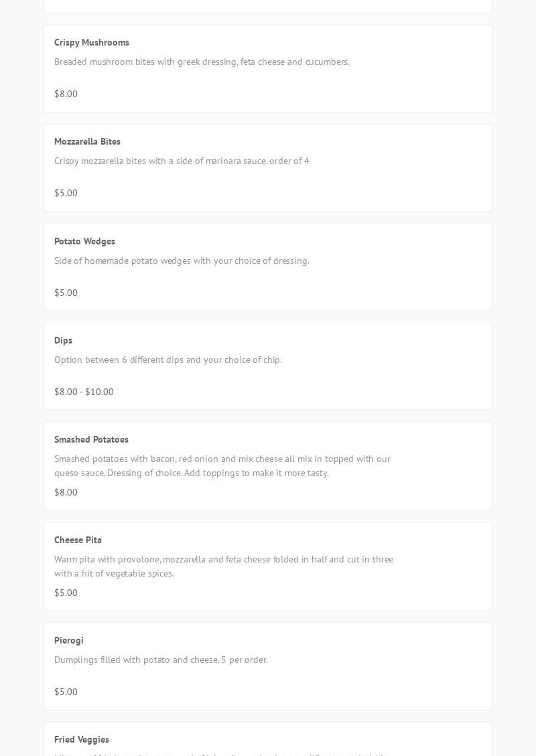Image resolution: width=536 pixels, height=756 pixels.
Task: Click the Potato Wedges $5.00 price
Action: click(x=66, y=293)
